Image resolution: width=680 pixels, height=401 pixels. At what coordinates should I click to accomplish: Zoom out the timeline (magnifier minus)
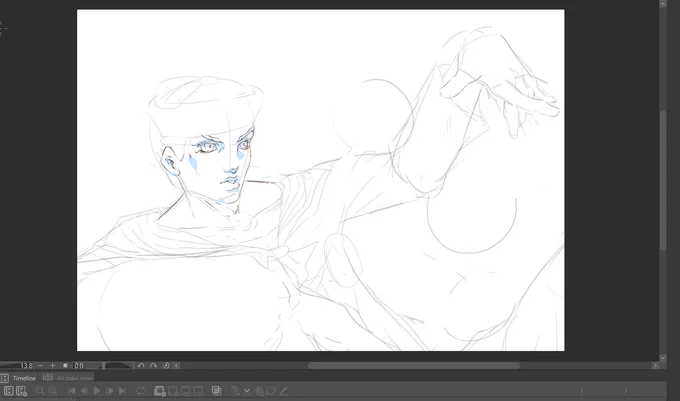[39, 391]
